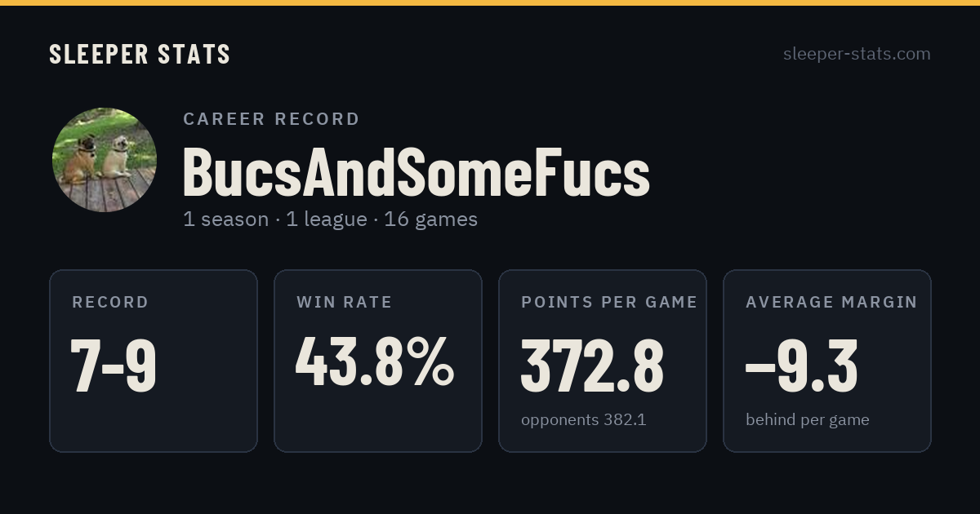Click the AVERAGE MARGIN label
The image size is (980, 514).
tap(831, 303)
